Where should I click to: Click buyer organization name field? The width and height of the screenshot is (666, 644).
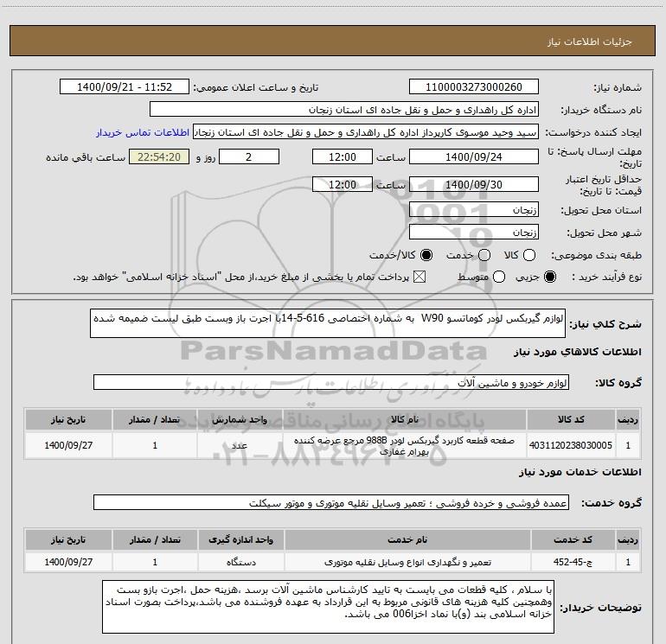coord(344,110)
